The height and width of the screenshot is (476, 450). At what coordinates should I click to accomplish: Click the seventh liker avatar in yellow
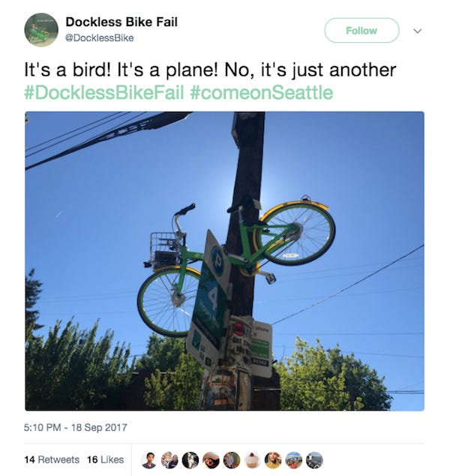[273, 460]
